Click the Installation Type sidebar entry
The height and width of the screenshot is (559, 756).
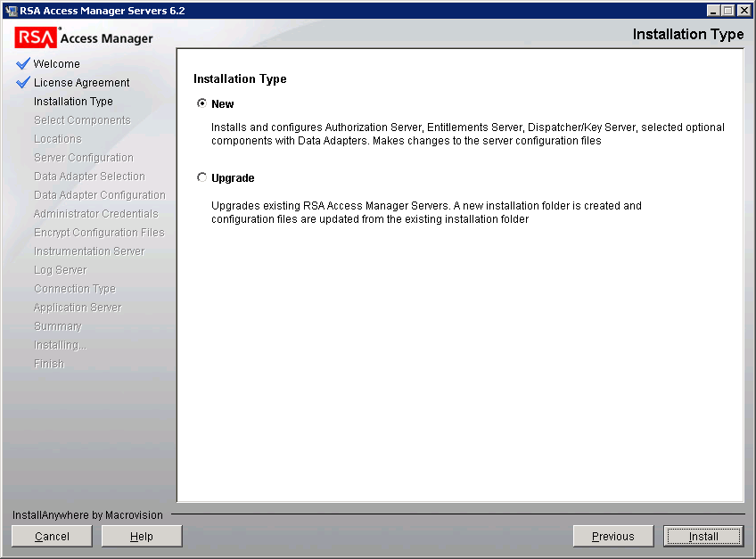tap(75, 101)
